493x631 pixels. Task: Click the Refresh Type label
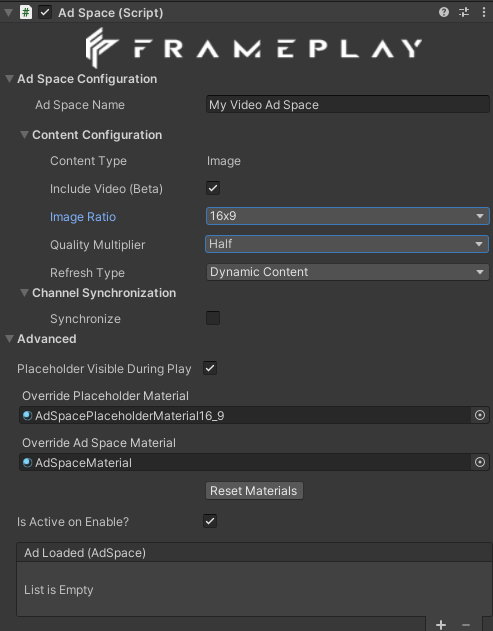coord(87,273)
